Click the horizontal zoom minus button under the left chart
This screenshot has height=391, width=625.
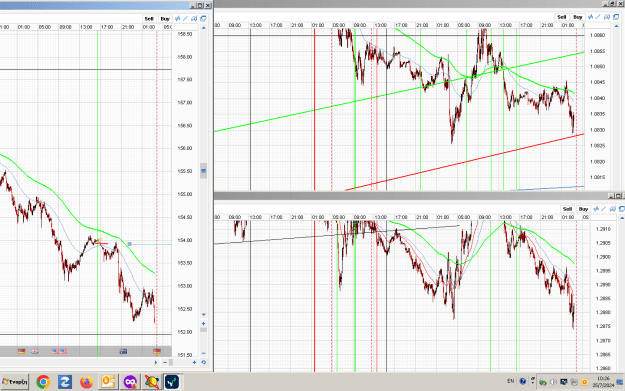(x=165, y=362)
